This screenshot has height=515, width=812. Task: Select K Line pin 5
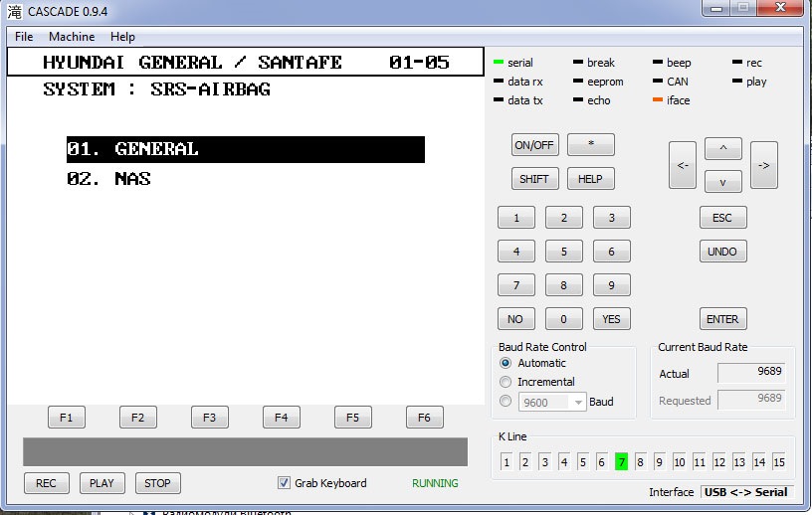click(x=582, y=461)
